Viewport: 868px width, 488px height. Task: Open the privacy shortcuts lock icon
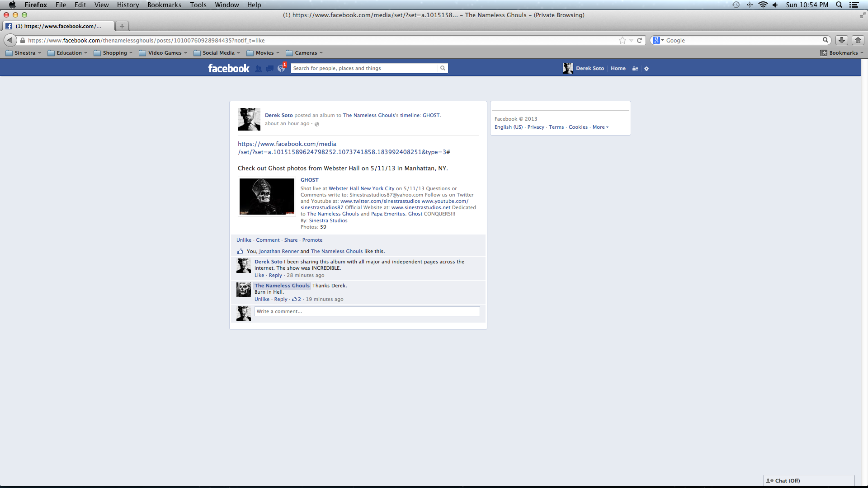pyautogui.click(x=635, y=69)
